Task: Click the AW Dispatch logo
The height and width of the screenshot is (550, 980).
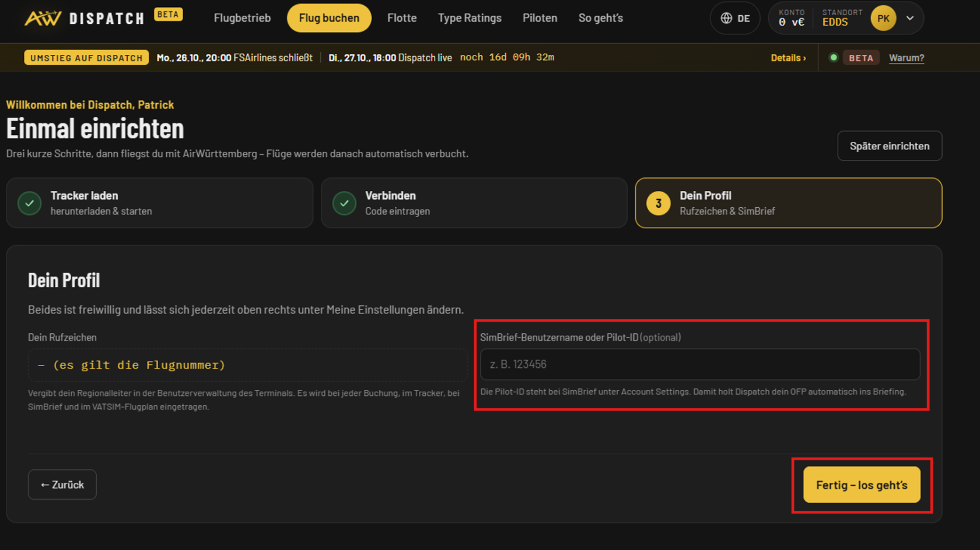Action: point(85,18)
